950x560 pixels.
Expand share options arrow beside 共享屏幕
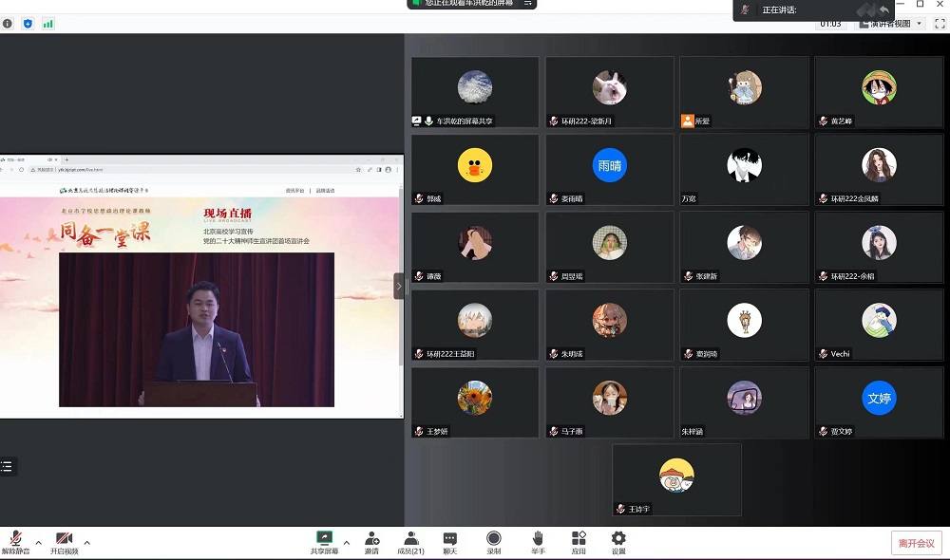(347, 543)
